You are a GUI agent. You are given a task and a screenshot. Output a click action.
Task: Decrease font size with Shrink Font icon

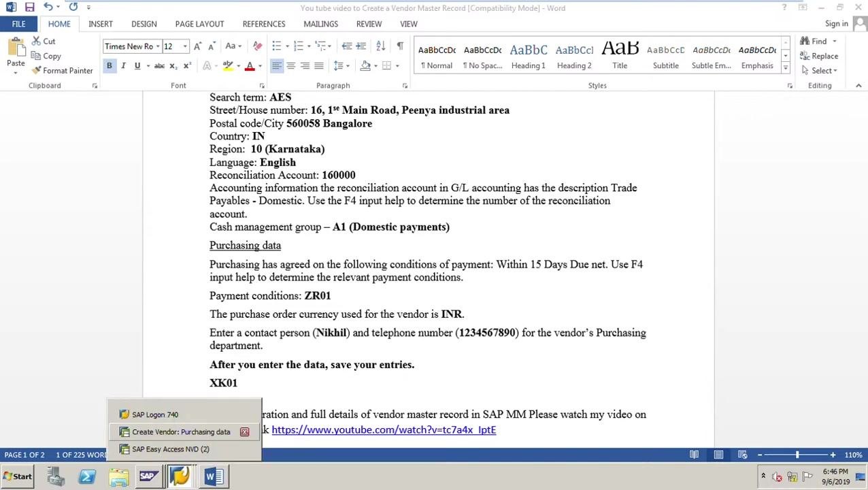tap(212, 46)
